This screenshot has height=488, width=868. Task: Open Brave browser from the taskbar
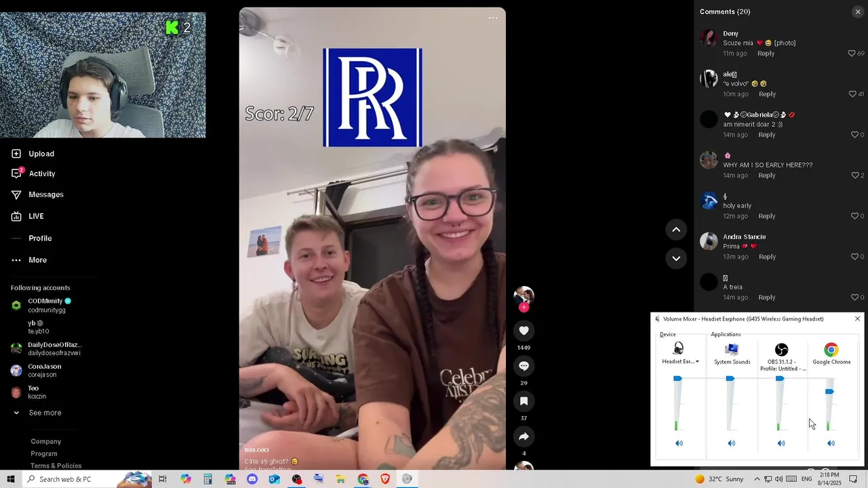tap(385, 479)
